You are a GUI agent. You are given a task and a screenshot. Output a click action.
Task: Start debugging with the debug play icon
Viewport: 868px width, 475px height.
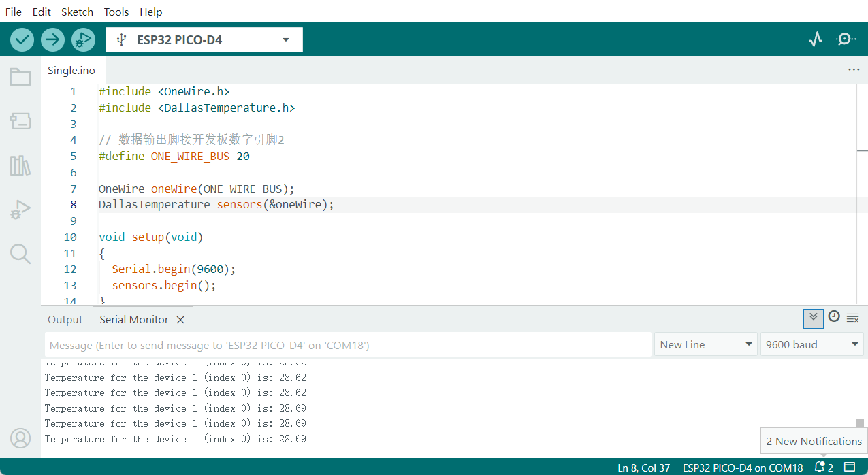point(83,40)
